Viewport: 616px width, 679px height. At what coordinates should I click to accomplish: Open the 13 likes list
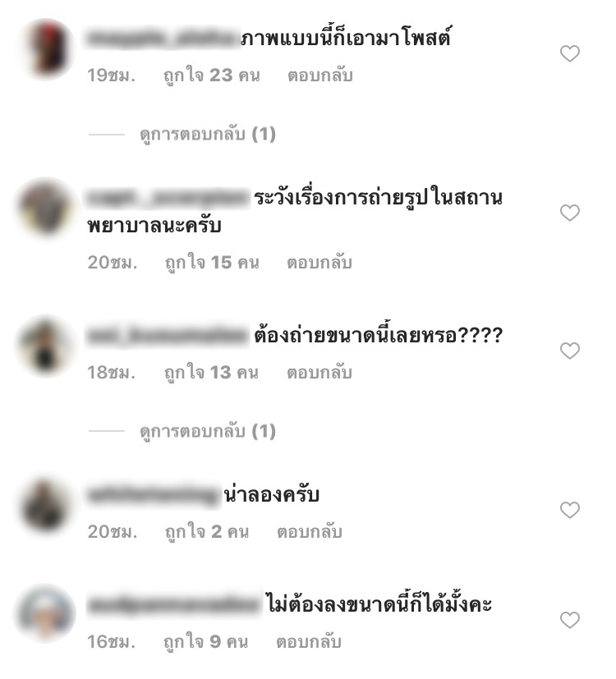(x=211, y=373)
